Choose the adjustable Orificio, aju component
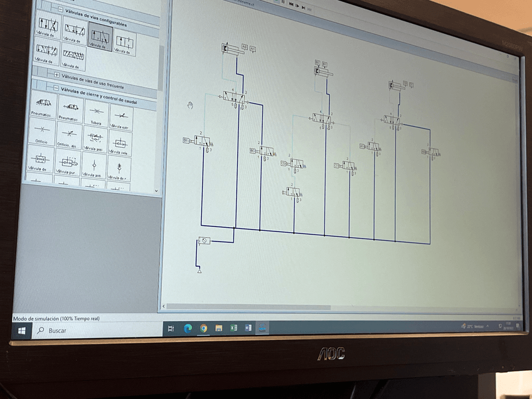The height and width of the screenshot is (399, 532). pos(69,136)
